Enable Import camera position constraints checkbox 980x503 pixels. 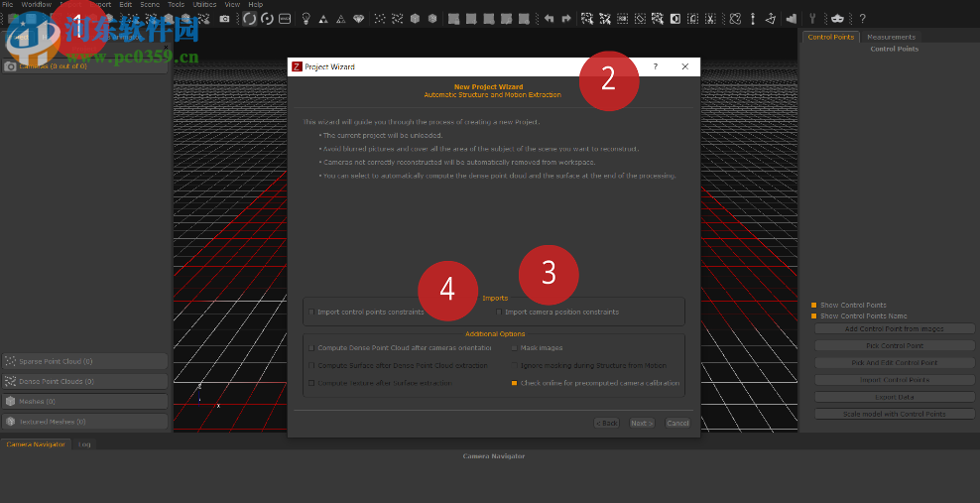[x=499, y=312]
